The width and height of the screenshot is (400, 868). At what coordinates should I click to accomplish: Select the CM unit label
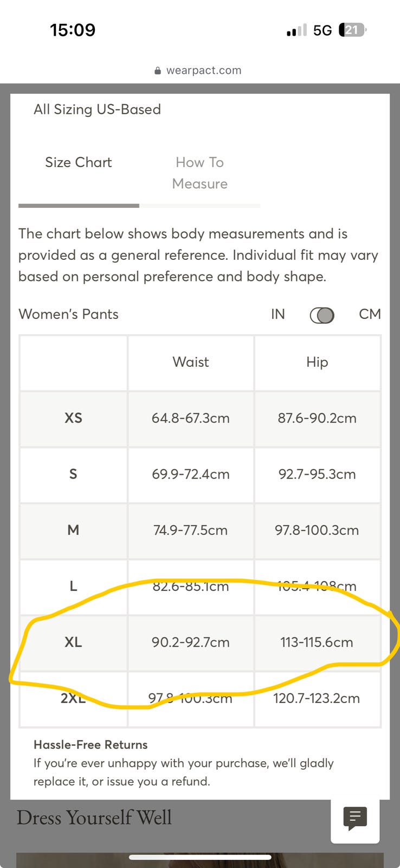click(x=370, y=314)
